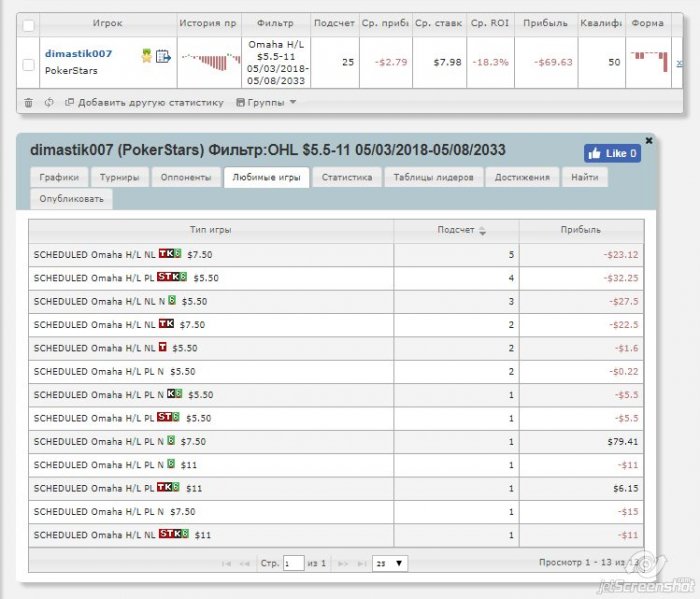Click the Omaha H/L $5.5-11 filter cell
This screenshot has height=599, width=700.
pos(276,62)
